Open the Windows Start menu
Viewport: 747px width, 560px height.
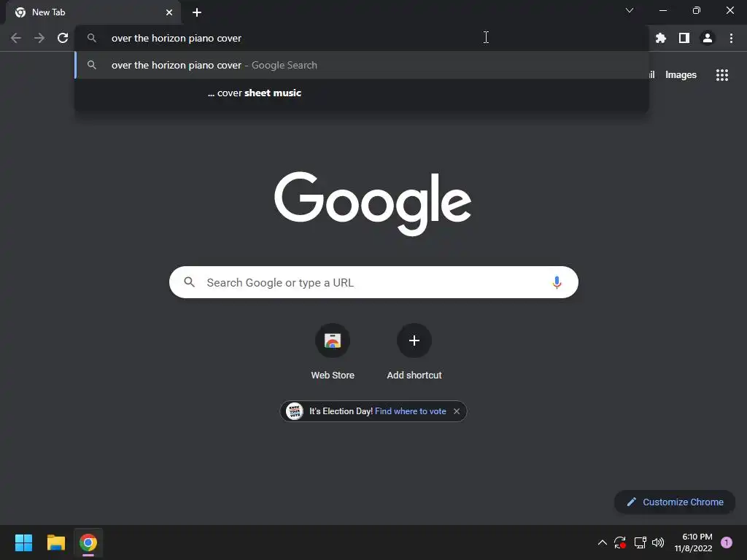23,542
